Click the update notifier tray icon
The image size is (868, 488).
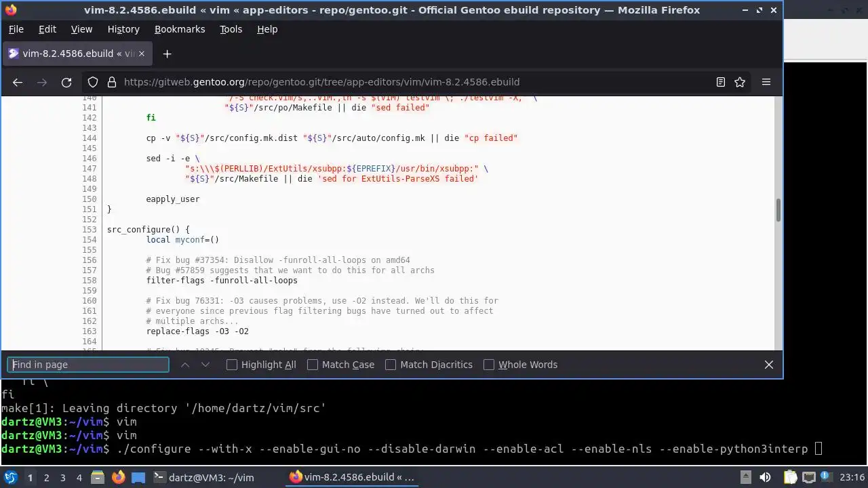[x=827, y=477]
